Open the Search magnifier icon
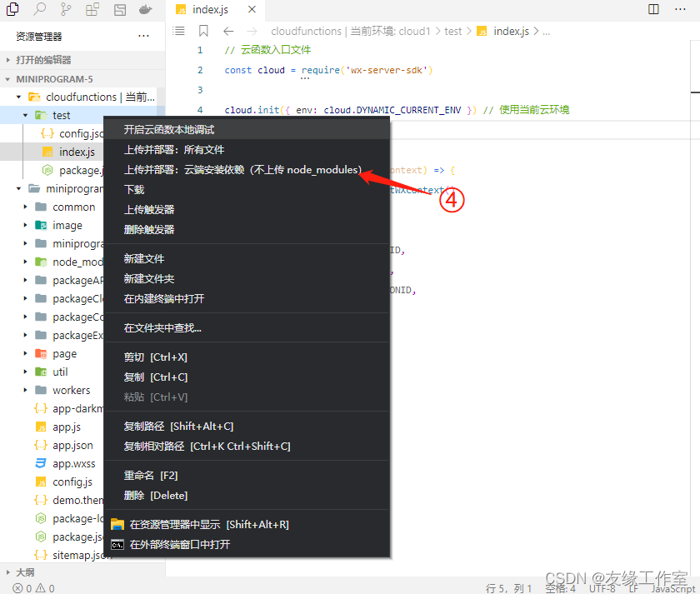The image size is (700, 594). coord(40,9)
